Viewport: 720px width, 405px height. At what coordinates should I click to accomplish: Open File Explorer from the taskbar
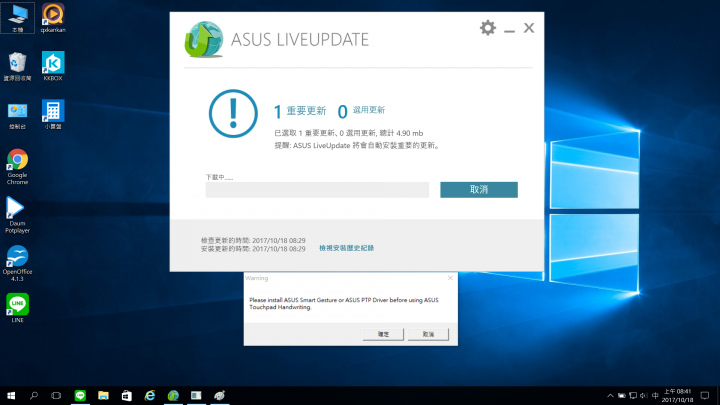[103, 395]
